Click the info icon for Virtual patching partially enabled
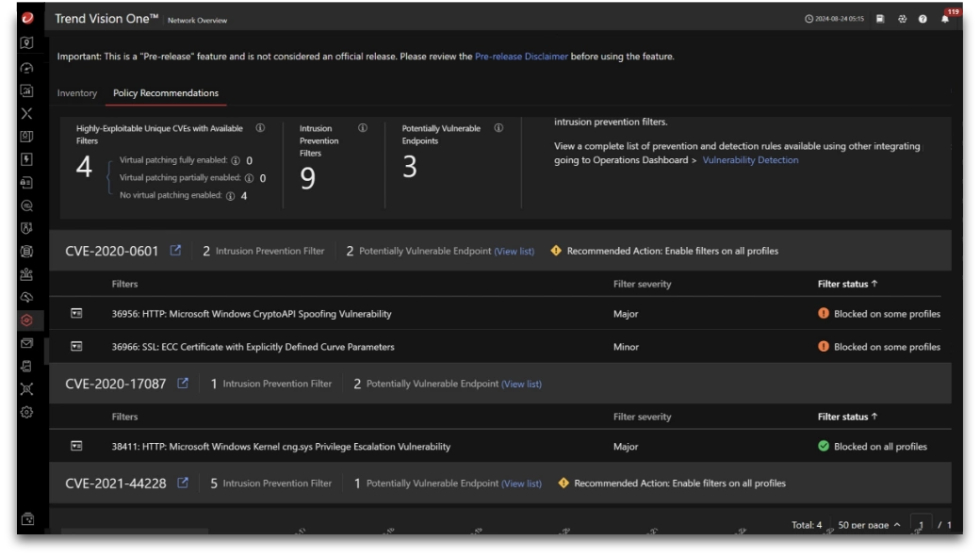Screen dimensions: 980x557 250,178
